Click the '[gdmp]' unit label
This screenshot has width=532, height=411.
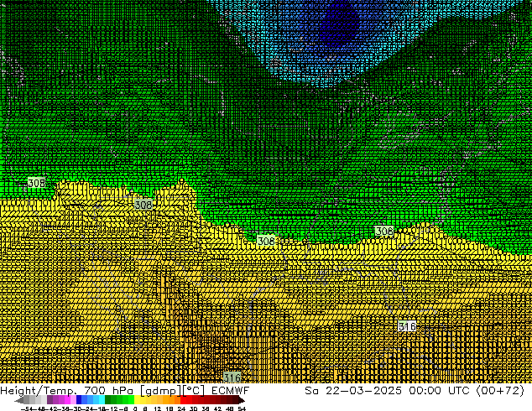[161, 391]
